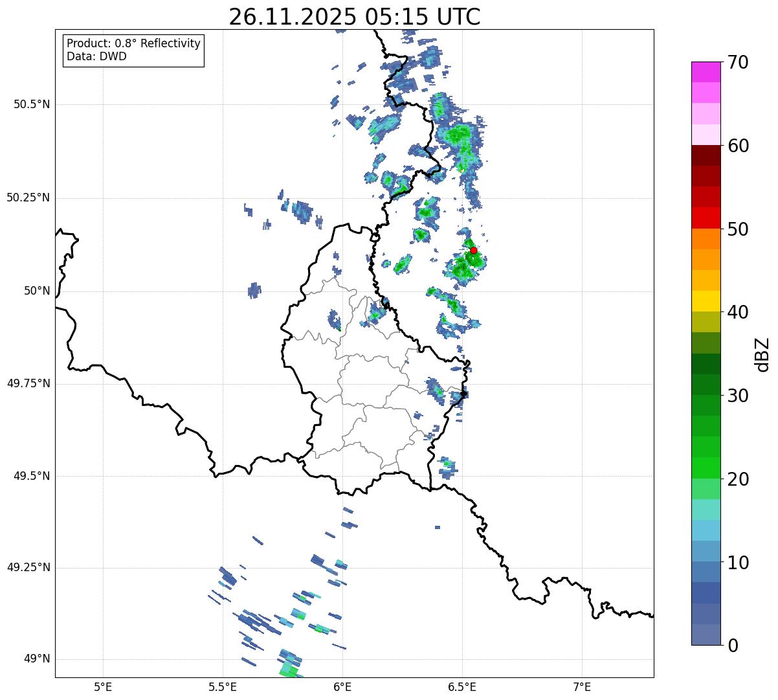
Task: Click the 5.5°E longitude label
Action: coord(223,687)
